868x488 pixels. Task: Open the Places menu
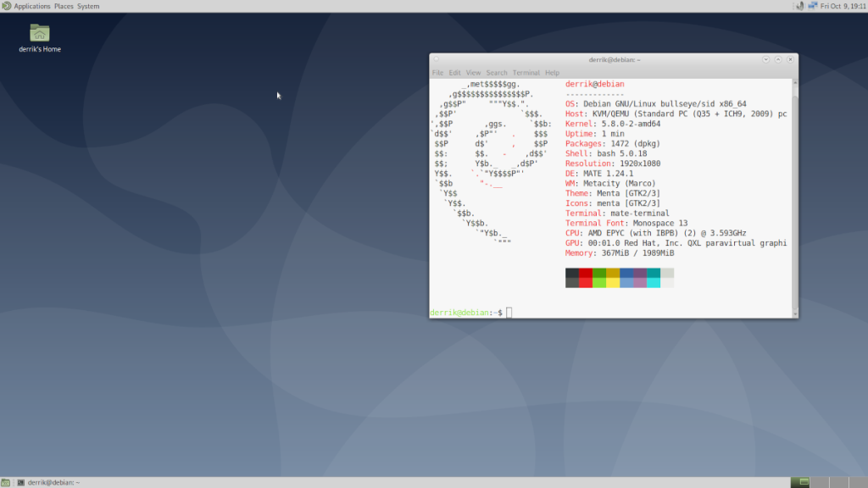click(62, 5)
